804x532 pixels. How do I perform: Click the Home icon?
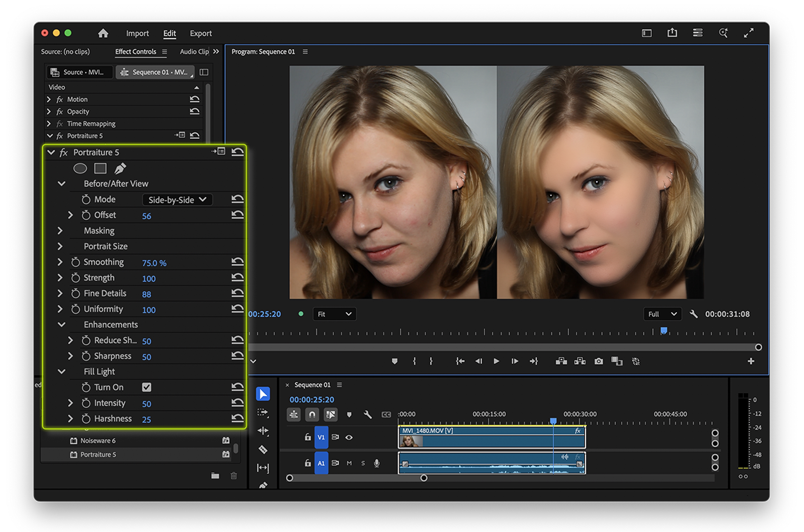[x=103, y=33]
